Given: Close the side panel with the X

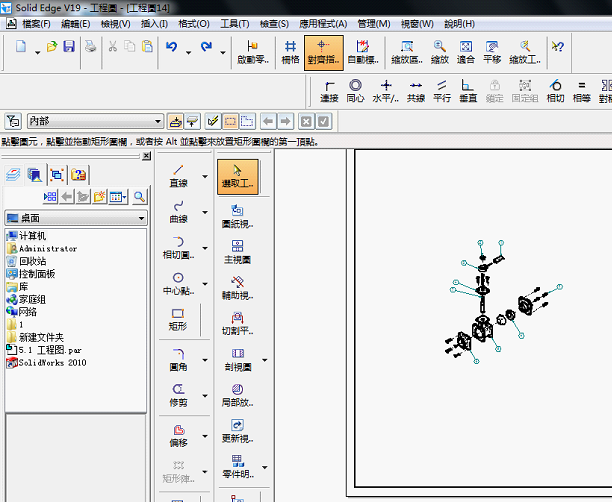Looking at the screenshot, I should 146,156.
